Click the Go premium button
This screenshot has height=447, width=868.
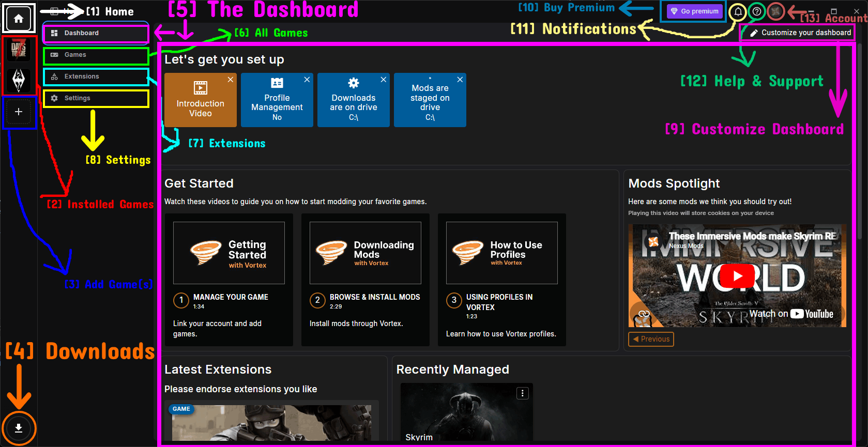(x=694, y=11)
